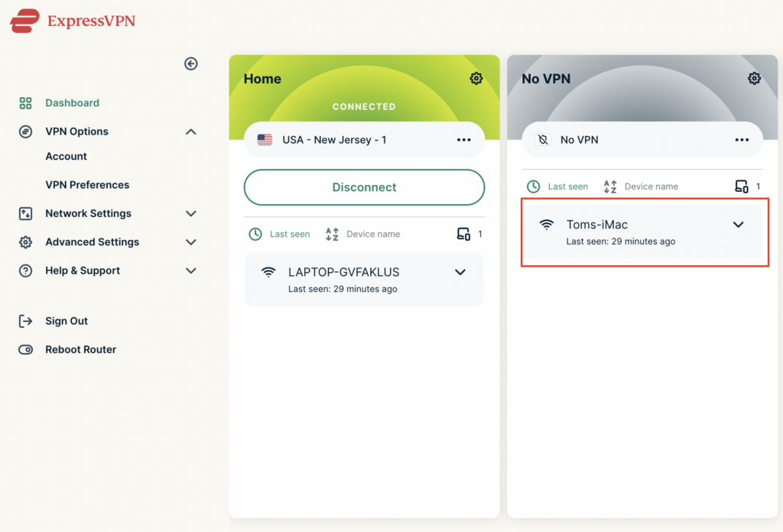
Task: Click the Home group title
Action: [262, 79]
